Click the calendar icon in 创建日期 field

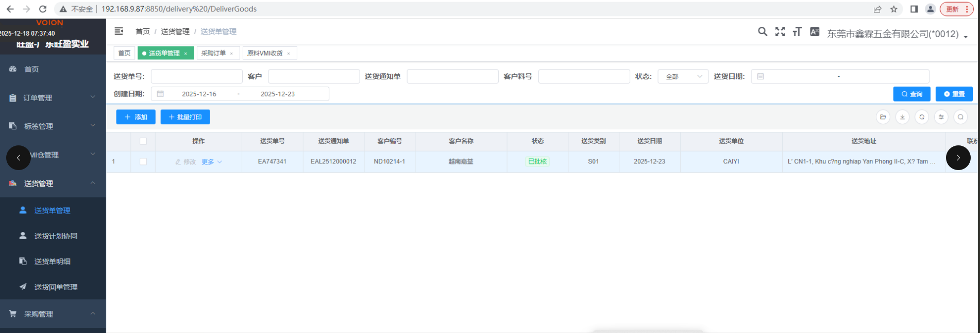pos(160,94)
